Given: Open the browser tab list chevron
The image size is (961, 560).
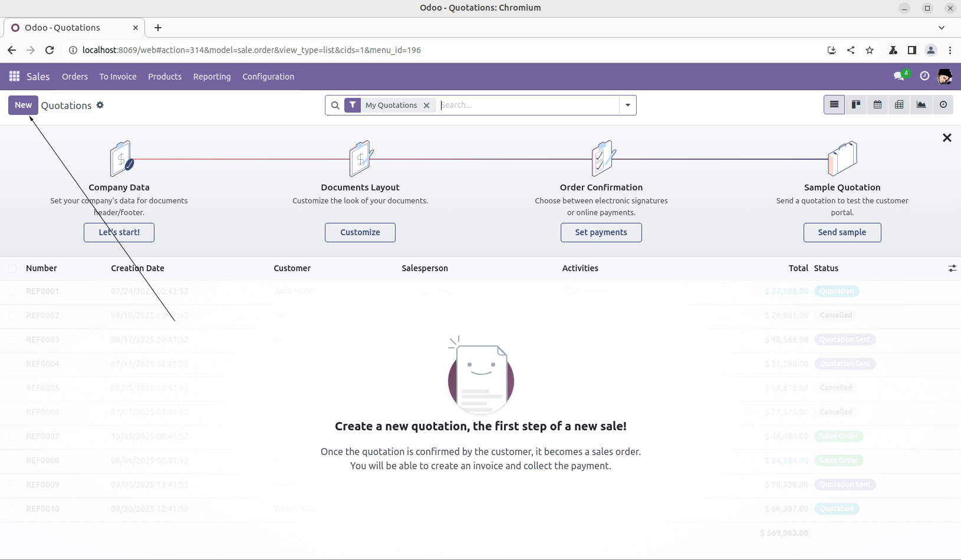Looking at the screenshot, I should pyautogui.click(x=942, y=28).
